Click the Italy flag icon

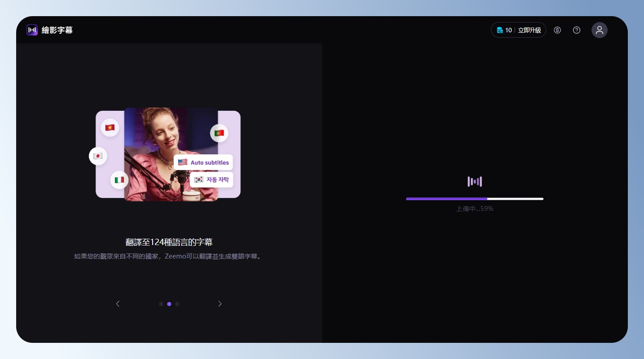119,180
